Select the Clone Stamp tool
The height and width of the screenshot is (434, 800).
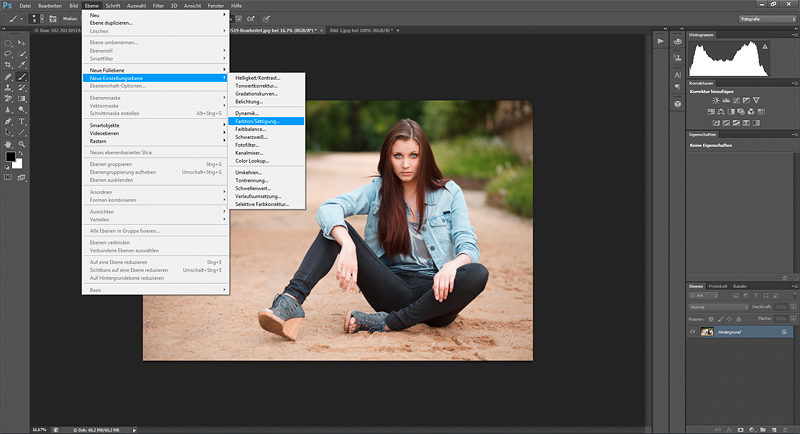pyautogui.click(x=8, y=88)
